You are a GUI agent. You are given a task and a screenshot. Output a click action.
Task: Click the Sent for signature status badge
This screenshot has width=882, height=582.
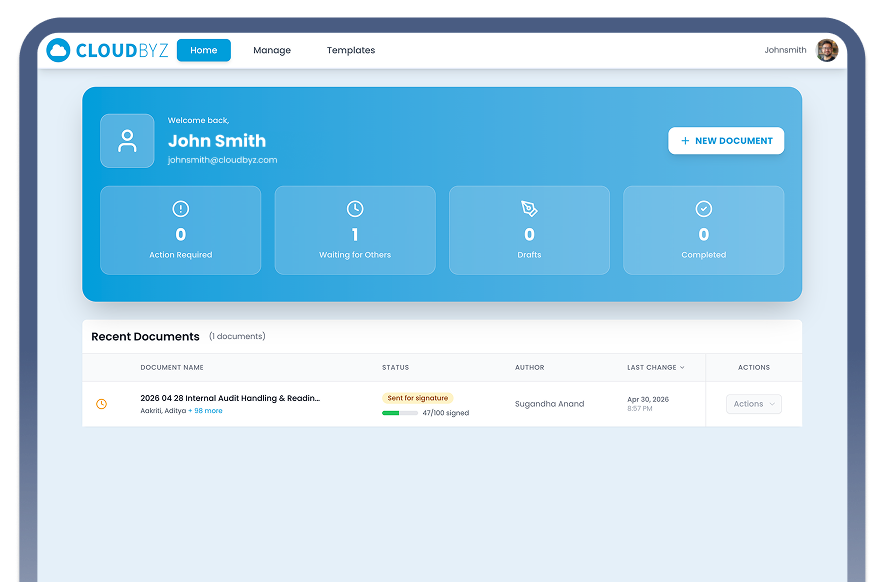(x=417, y=398)
